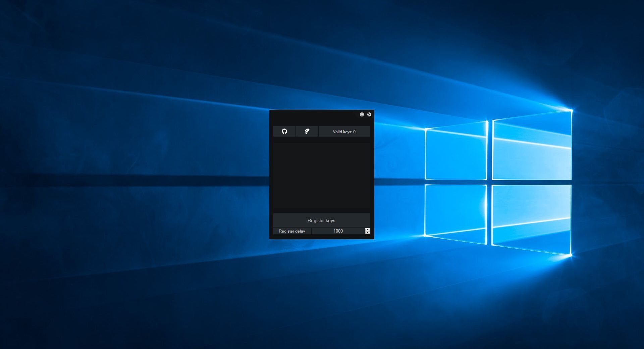
Task: Click the flame icon beside the GitHub button
Action: [307, 132]
